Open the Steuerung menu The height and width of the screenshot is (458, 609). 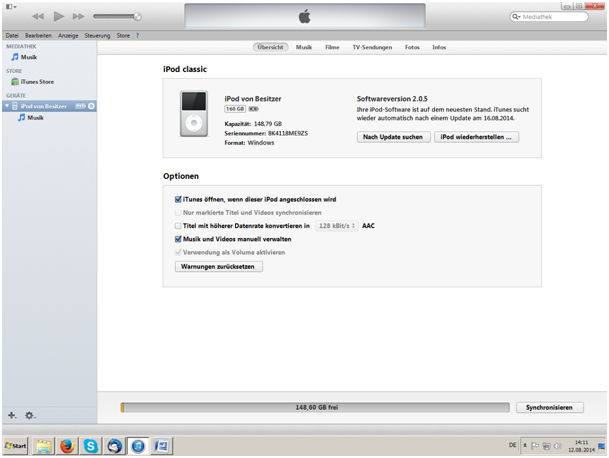(x=97, y=35)
